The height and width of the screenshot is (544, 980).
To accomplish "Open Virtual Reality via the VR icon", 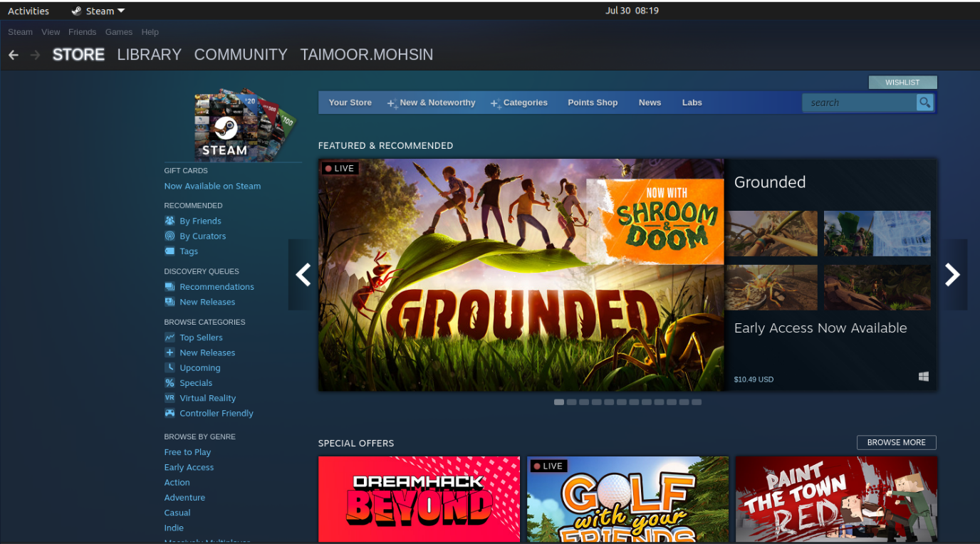I will (x=169, y=397).
